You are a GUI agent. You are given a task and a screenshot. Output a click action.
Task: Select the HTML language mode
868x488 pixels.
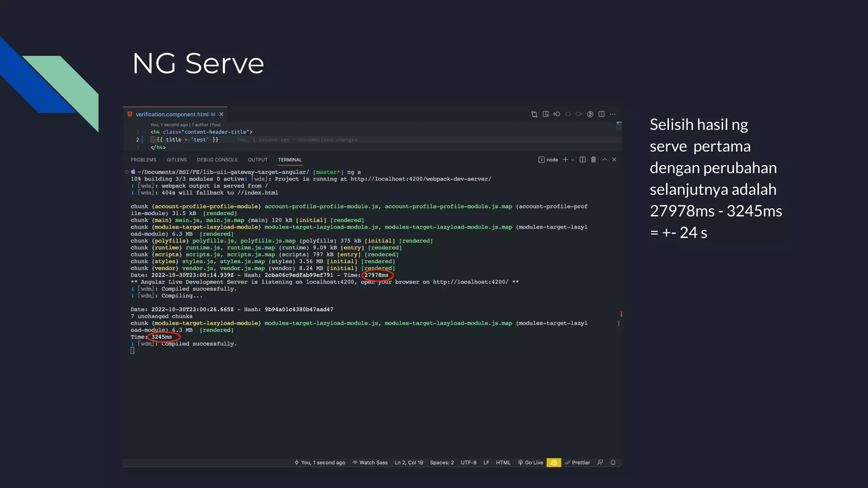tap(503, 463)
